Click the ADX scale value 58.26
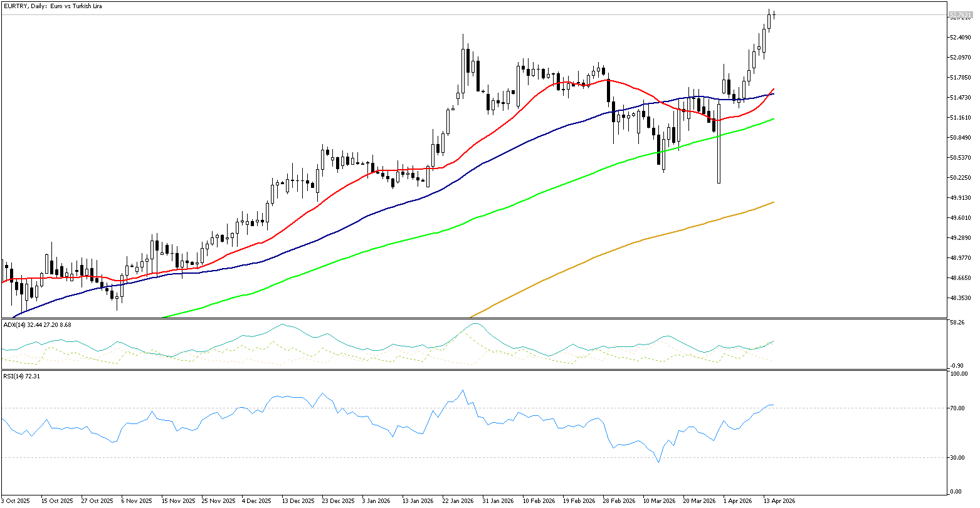Image resolution: width=980 pixels, height=508 pixels. [x=957, y=323]
